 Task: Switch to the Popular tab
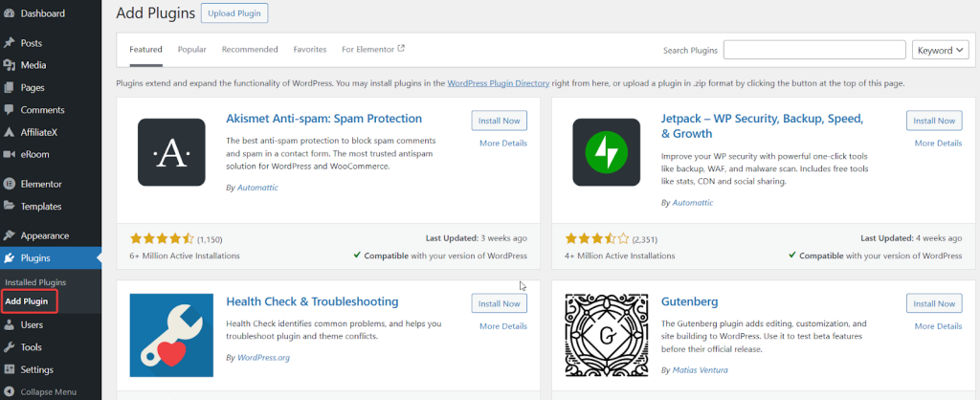click(191, 50)
